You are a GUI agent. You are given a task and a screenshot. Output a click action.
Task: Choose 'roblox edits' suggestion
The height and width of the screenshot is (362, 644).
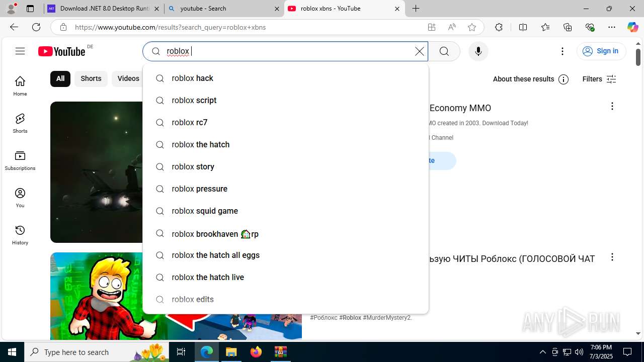tap(286, 299)
